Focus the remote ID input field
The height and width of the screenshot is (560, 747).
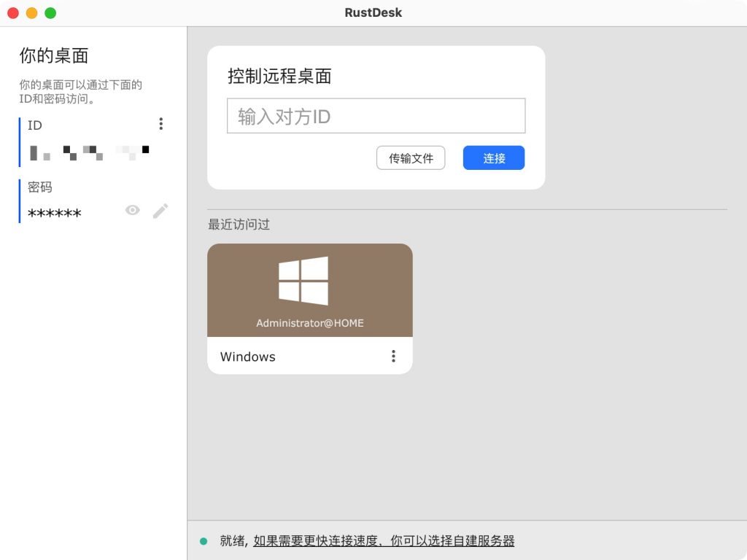tap(376, 116)
